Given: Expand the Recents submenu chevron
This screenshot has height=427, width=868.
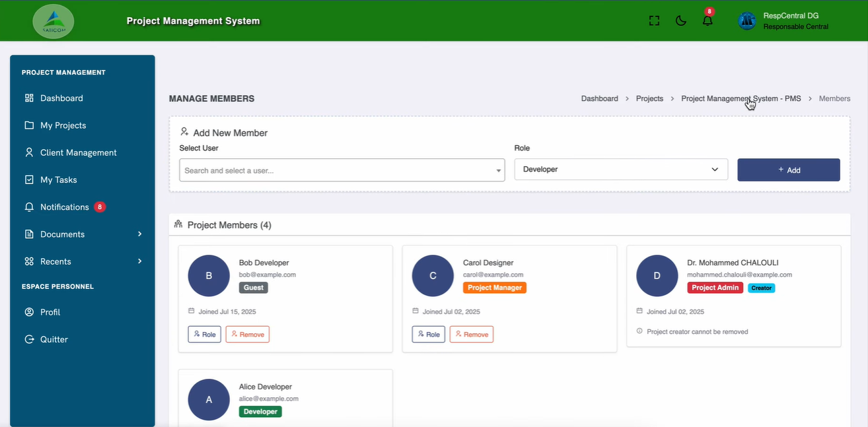Looking at the screenshot, I should pos(139,261).
